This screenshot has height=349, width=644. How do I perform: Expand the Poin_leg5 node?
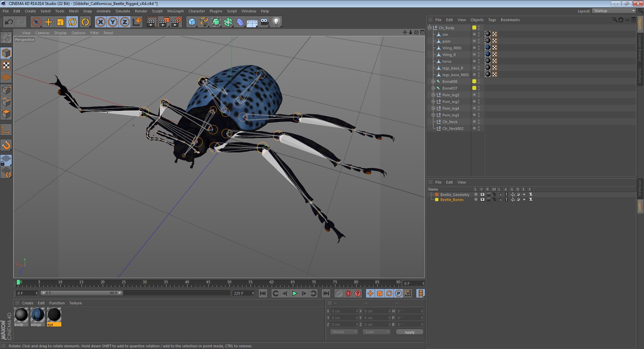[x=433, y=115]
